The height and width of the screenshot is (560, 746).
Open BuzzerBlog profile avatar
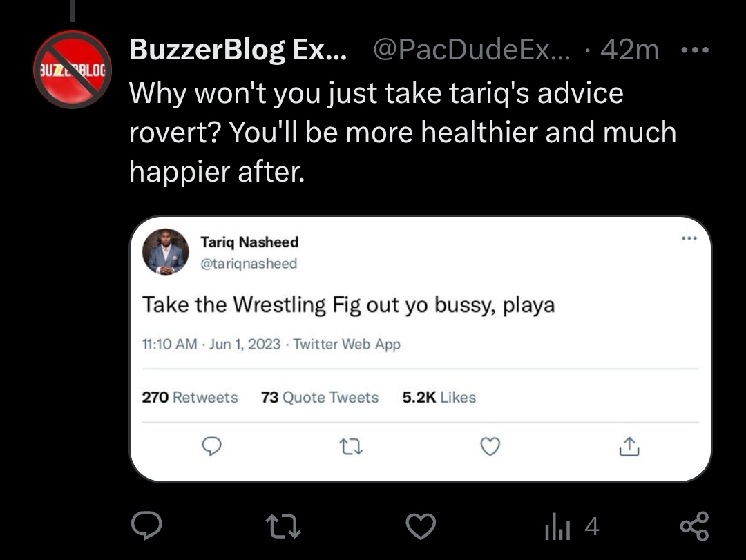73,69
